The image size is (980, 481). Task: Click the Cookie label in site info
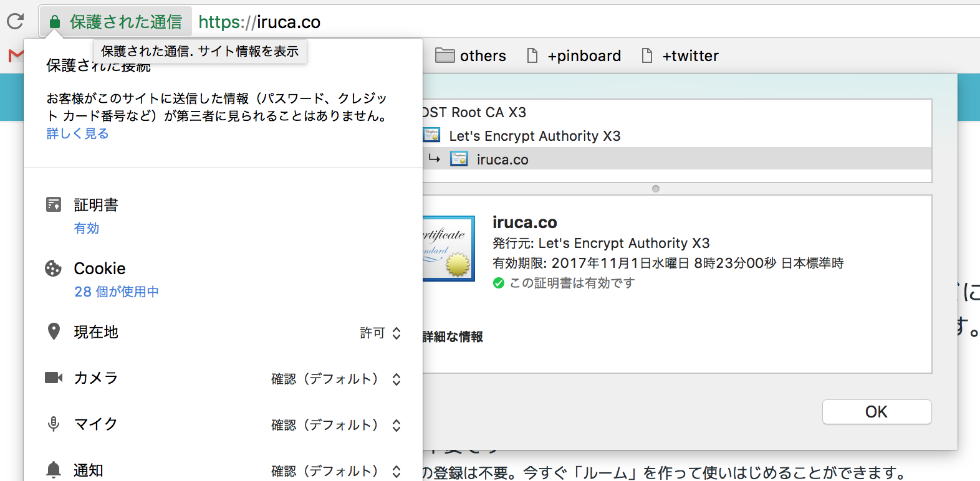click(100, 269)
